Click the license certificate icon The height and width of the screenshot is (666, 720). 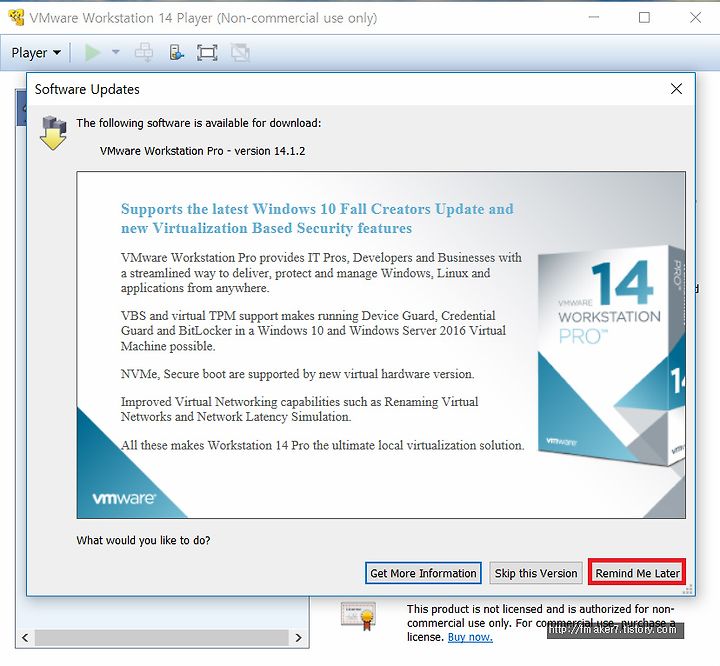pos(359,616)
